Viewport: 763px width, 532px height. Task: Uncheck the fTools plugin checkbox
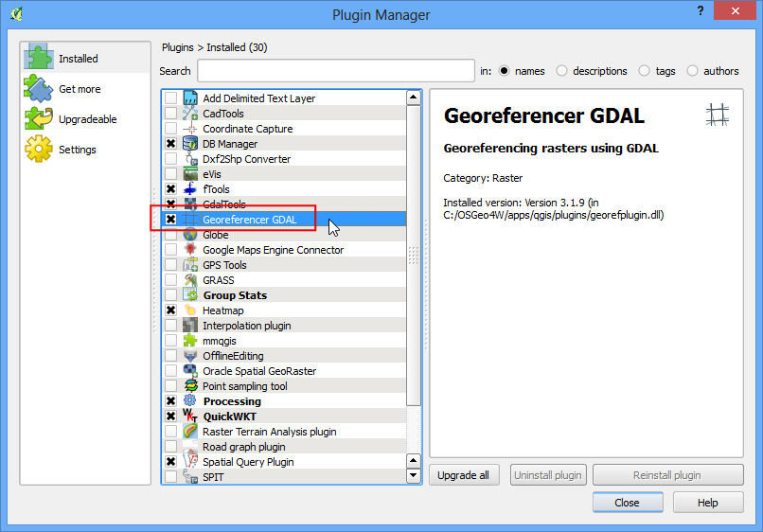[170, 189]
